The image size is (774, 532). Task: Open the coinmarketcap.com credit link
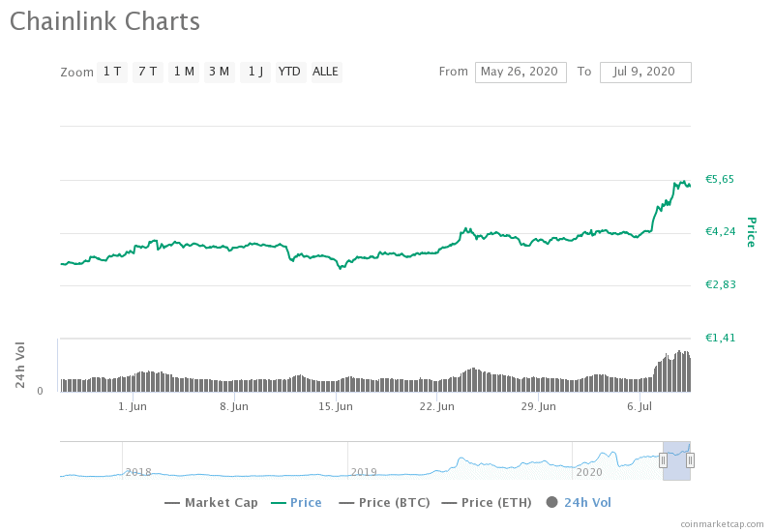pyautogui.click(x=721, y=523)
